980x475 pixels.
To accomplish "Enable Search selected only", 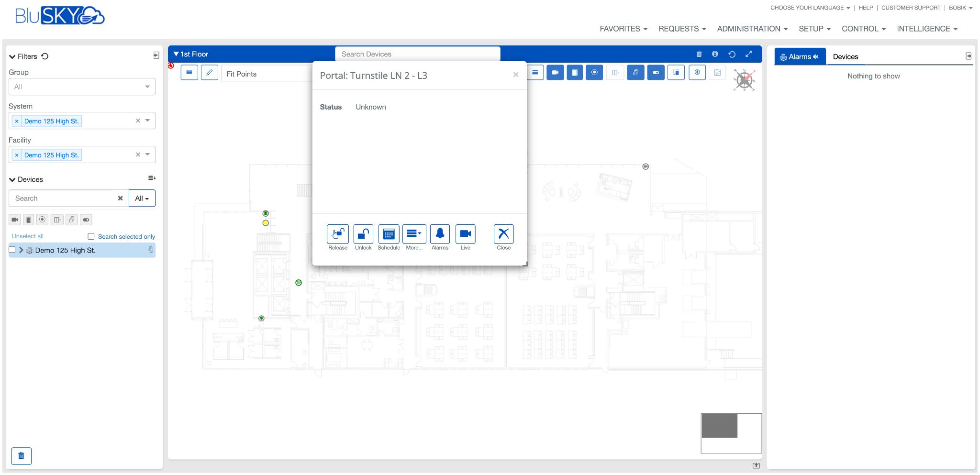I will pos(91,236).
